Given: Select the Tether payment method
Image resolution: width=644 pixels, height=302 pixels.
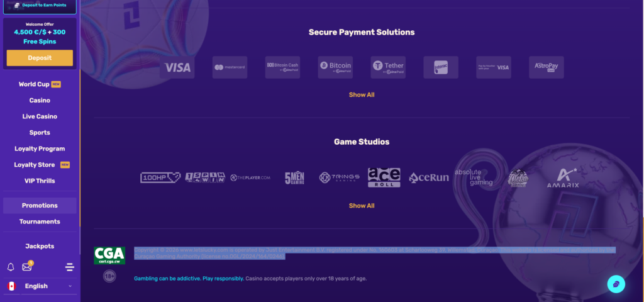Looking at the screenshot, I should (x=388, y=67).
